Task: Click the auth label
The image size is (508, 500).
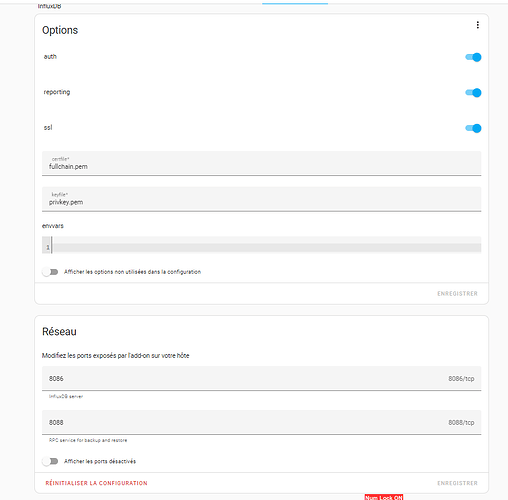Action: click(x=50, y=57)
